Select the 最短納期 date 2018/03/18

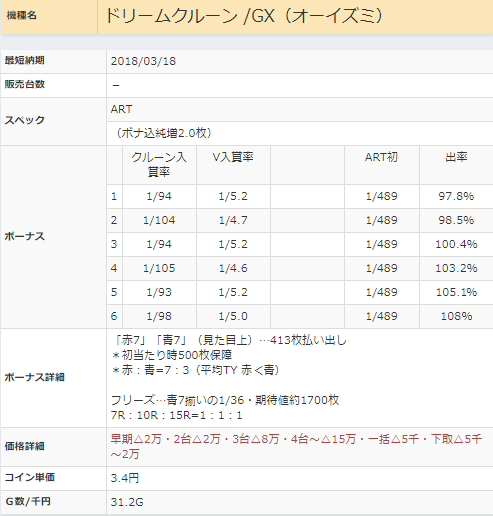[143, 61]
